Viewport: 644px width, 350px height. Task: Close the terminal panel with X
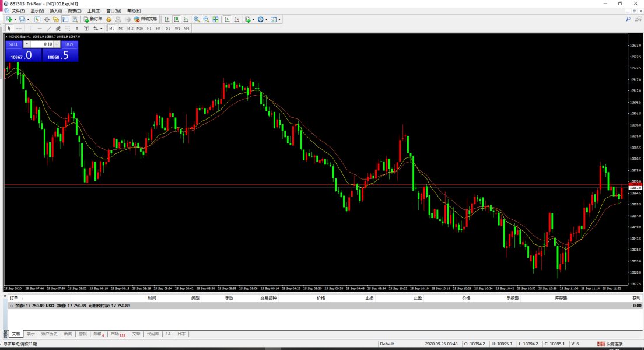pos(5,296)
